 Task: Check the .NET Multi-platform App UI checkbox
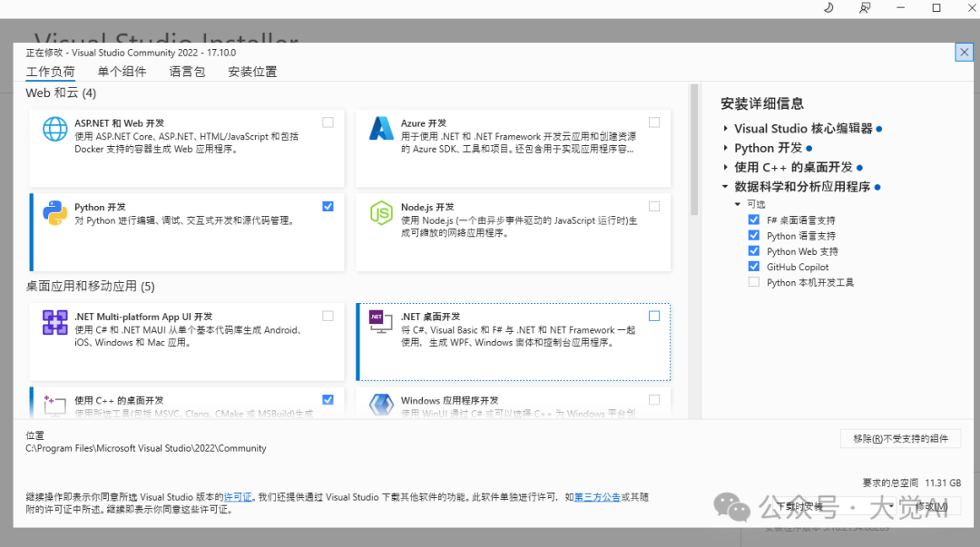(x=328, y=316)
